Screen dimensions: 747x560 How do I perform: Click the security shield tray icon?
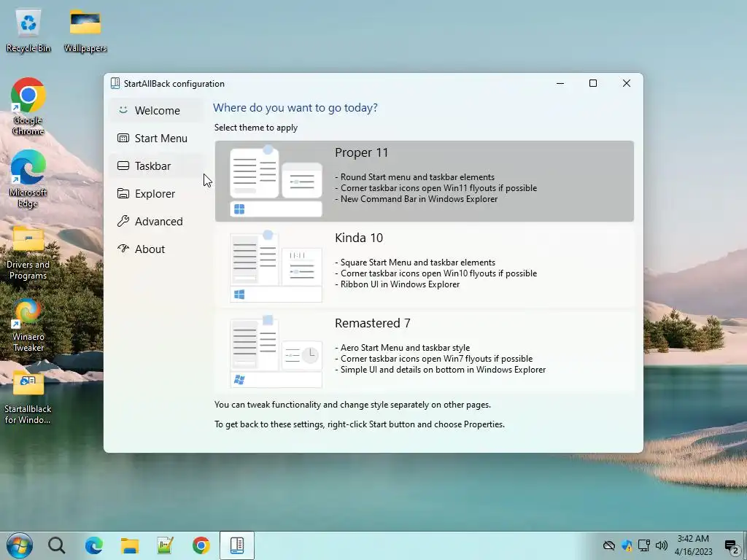click(627, 545)
